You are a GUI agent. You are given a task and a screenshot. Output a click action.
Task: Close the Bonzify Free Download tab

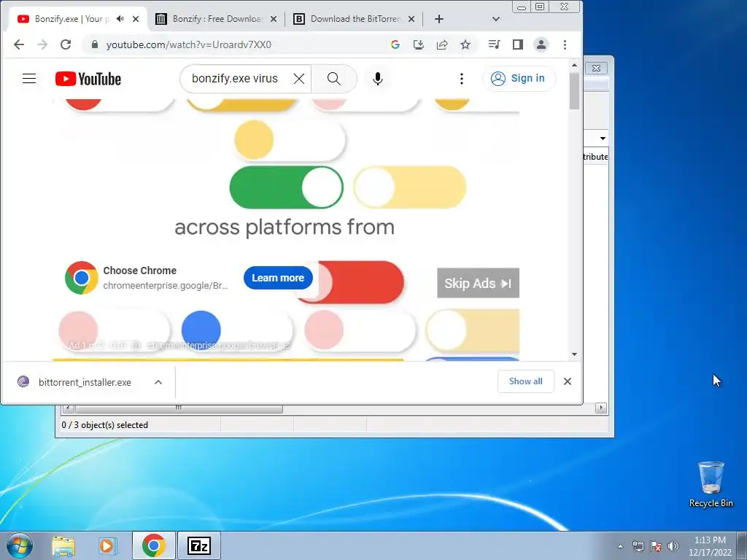tap(274, 19)
